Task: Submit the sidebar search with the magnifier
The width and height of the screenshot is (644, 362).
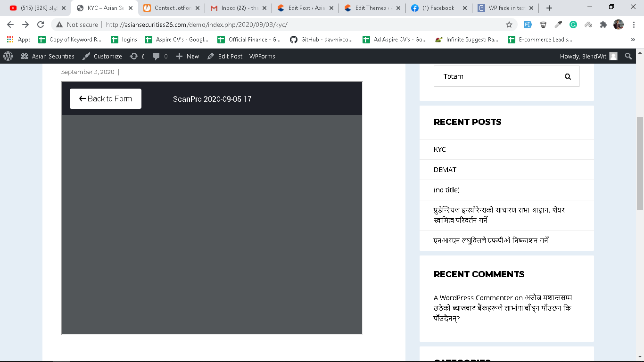Action: coord(568,76)
